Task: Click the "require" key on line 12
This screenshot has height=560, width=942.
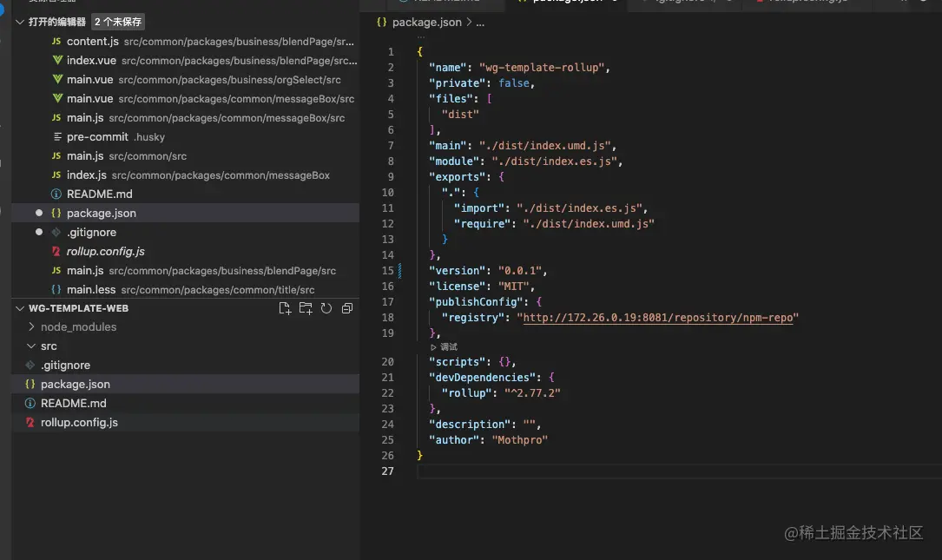Action: 482,223
